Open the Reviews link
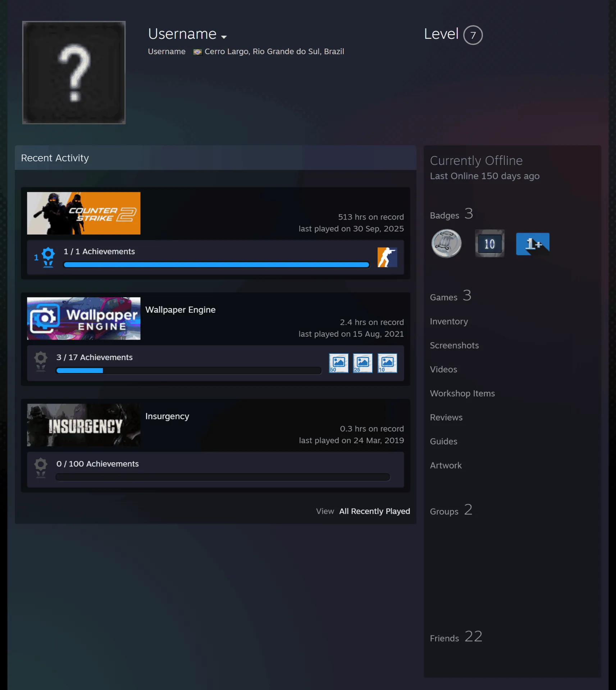The height and width of the screenshot is (690, 616). pos(446,418)
